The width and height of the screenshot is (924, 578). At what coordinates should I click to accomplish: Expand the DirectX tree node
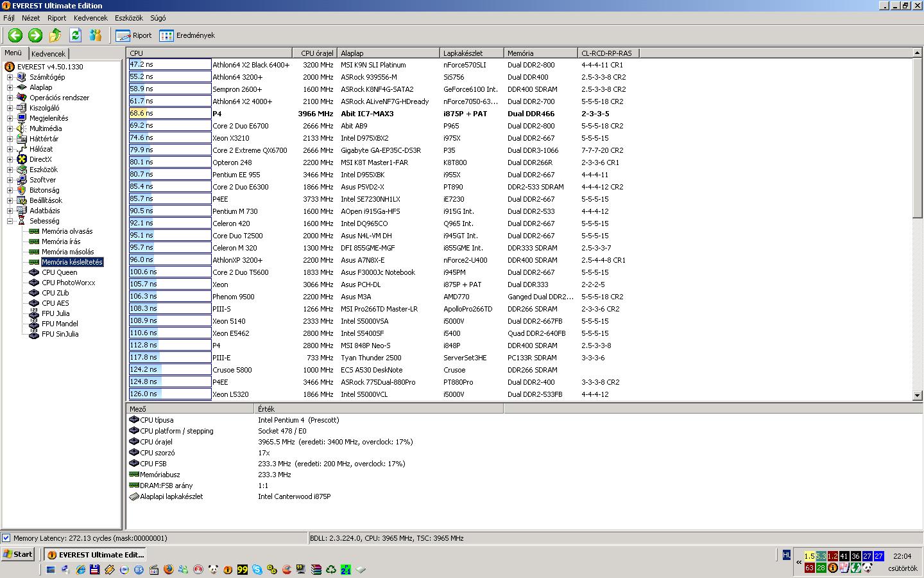tap(10, 159)
